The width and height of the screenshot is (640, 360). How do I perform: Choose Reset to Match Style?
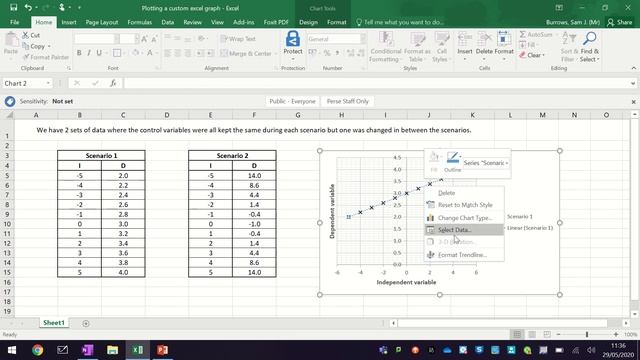tap(464, 205)
